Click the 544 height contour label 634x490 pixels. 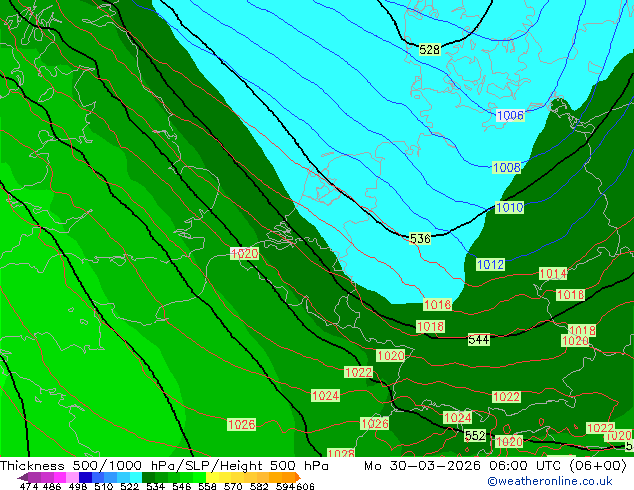[478, 339]
